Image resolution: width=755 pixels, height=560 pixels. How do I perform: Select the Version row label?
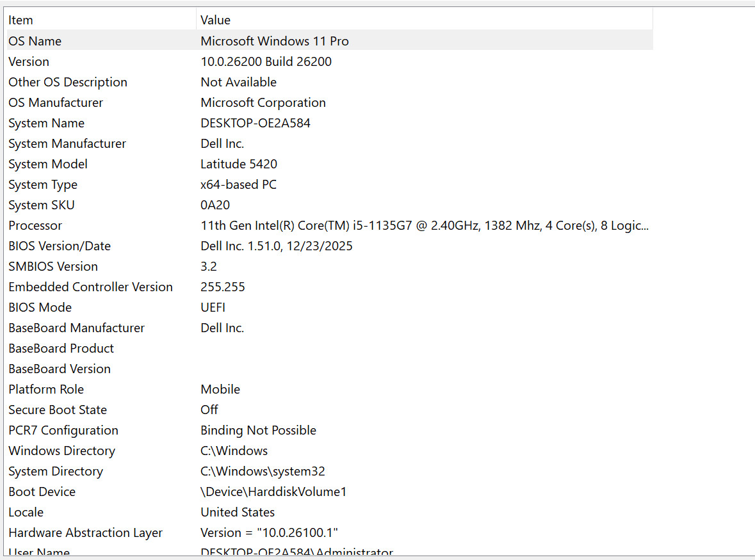tap(28, 61)
